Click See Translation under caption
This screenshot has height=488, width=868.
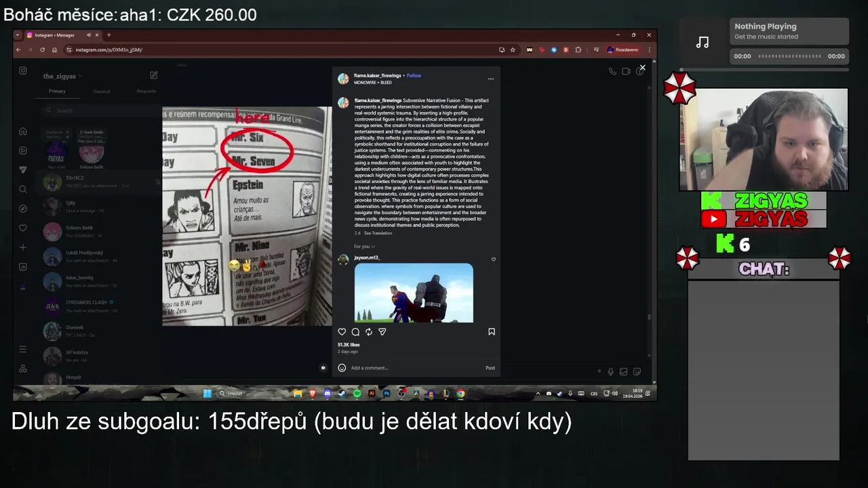tap(378, 233)
